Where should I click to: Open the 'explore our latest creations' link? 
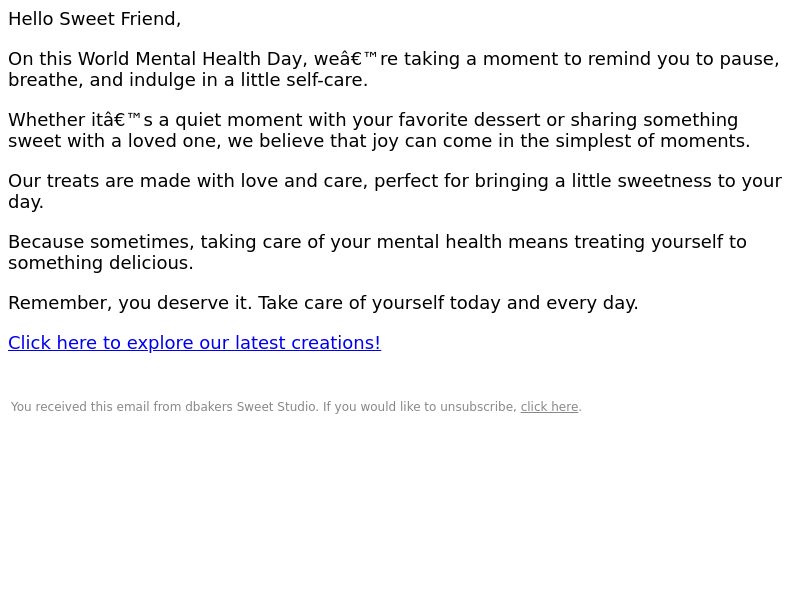click(x=194, y=343)
